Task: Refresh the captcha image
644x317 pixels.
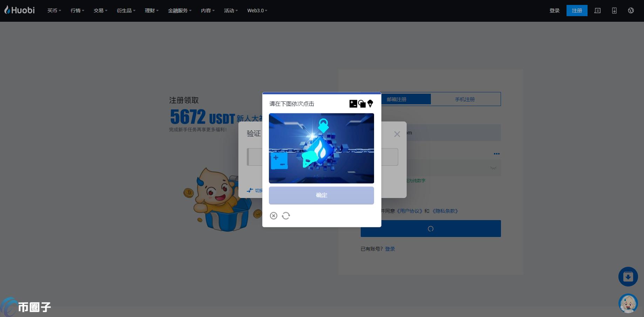Action: (x=286, y=216)
